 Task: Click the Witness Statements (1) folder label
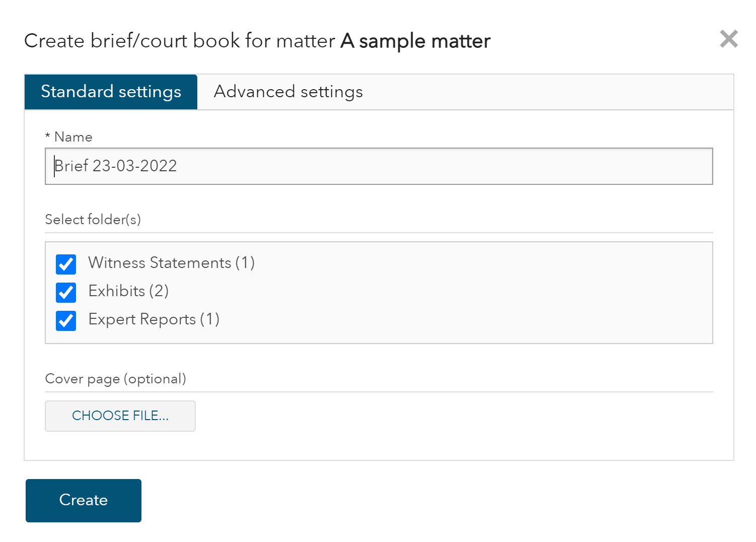pos(171,263)
